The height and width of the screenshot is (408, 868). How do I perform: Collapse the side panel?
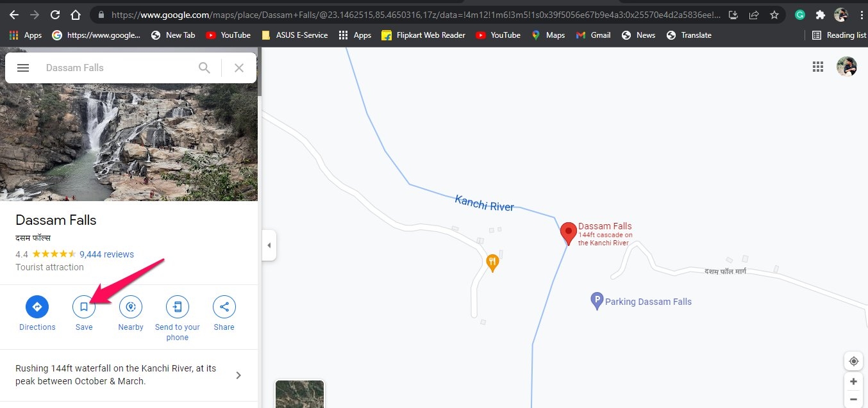(269, 245)
